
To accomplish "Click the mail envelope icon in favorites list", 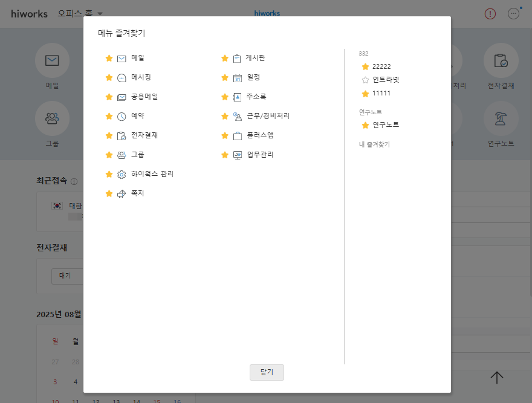I will pos(122,59).
